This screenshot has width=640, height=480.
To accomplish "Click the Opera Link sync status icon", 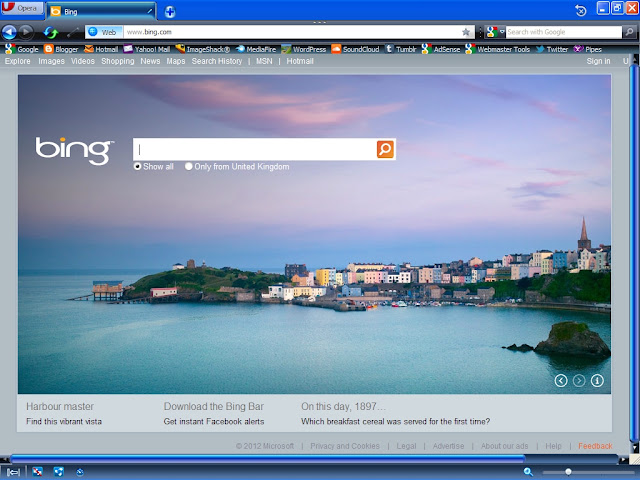I will (x=58, y=472).
